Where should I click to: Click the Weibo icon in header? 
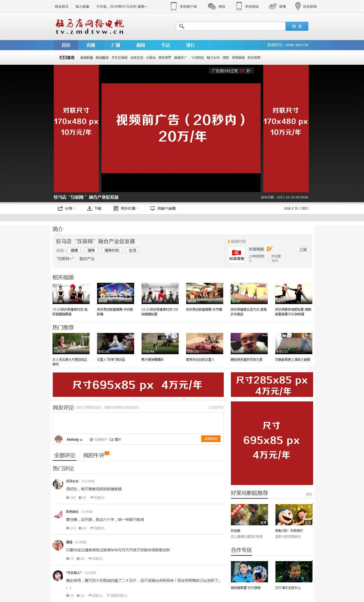(x=273, y=6)
